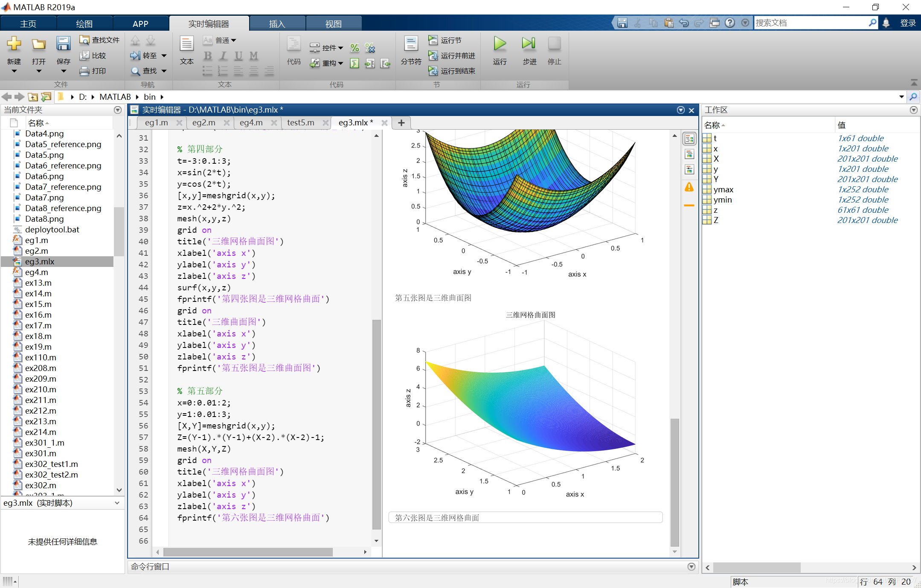
Task: Click the yellow warning triangle icon
Action: (689, 187)
